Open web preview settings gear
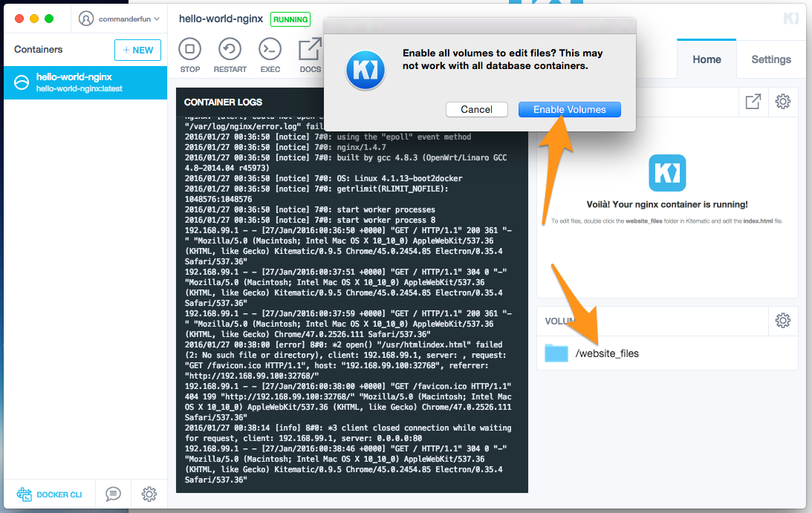 coord(782,102)
